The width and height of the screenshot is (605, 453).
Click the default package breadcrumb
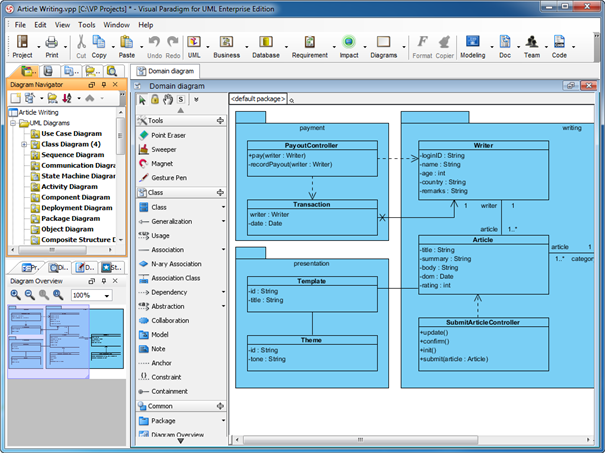click(x=258, y=99)
